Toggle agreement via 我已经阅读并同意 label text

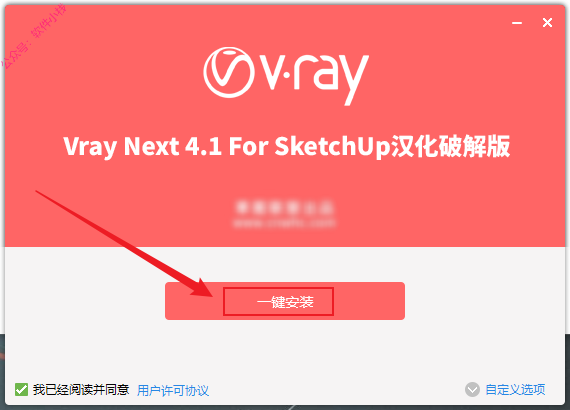(x=81, y=390)
